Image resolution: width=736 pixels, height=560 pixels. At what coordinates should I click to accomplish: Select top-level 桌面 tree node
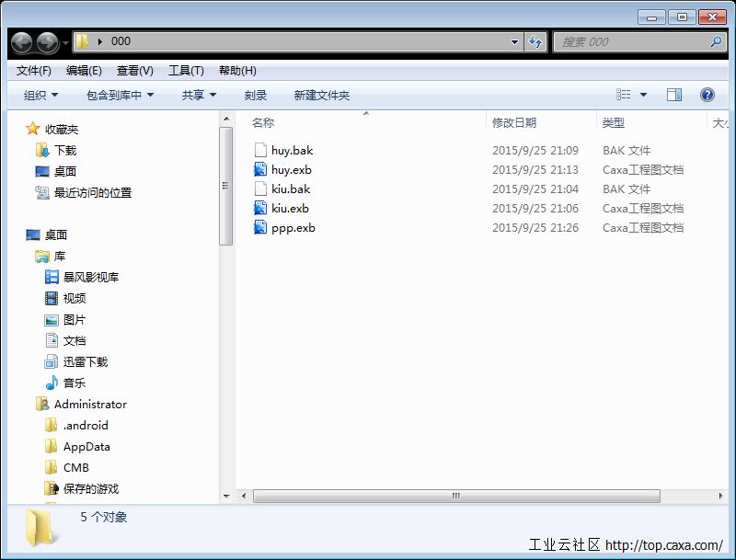56,235
